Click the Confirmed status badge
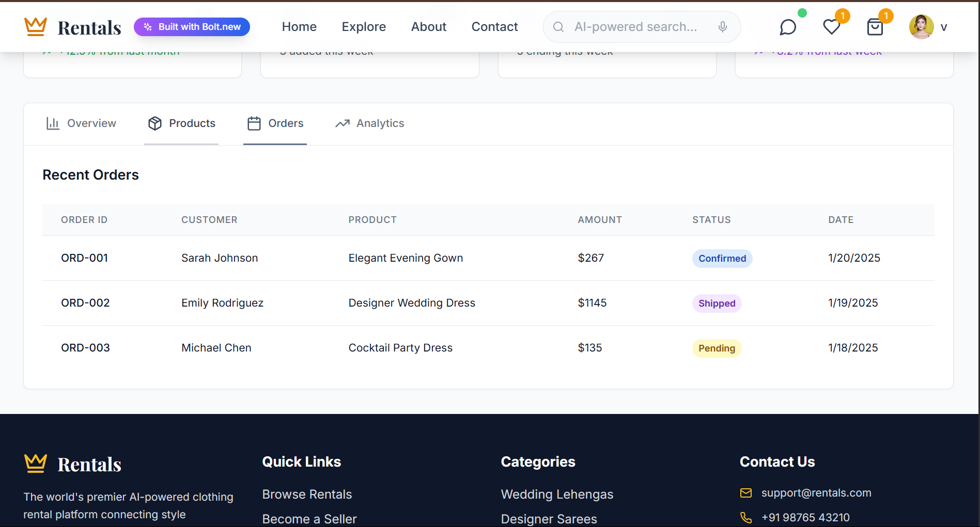Screen dimensions: 980x527 [x=722, y=259]
